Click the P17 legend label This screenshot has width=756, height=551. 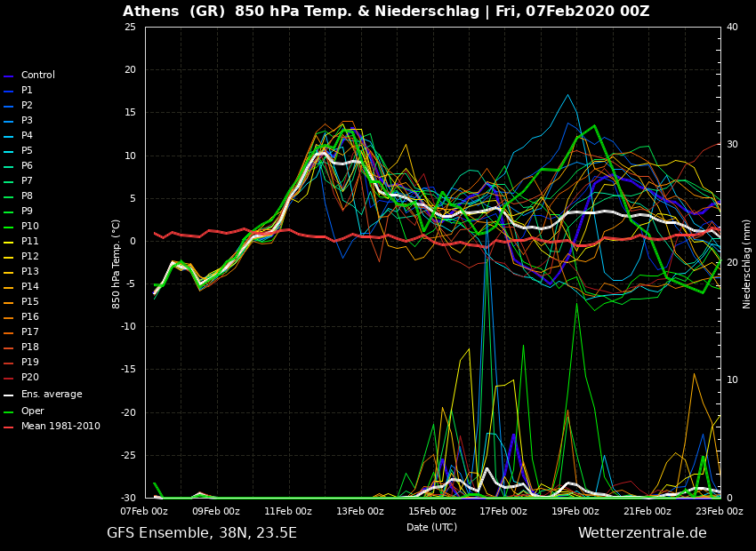[30, 331]
